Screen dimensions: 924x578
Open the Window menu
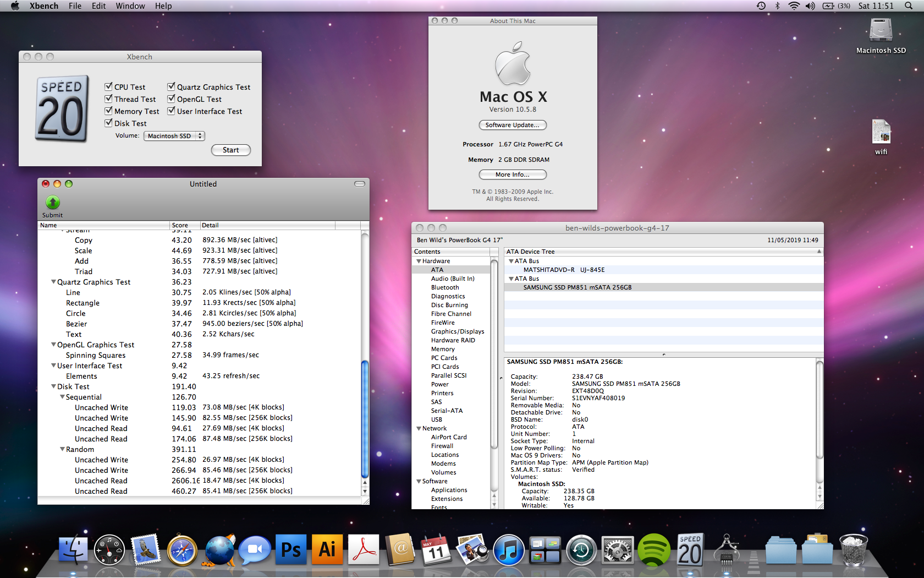130,6
